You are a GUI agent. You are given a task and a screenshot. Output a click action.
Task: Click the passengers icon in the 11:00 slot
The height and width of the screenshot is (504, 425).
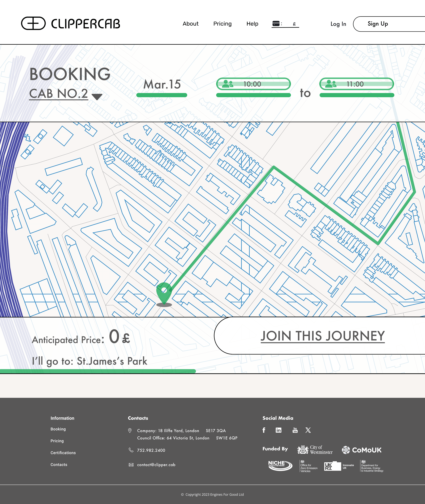pos(331,84)
